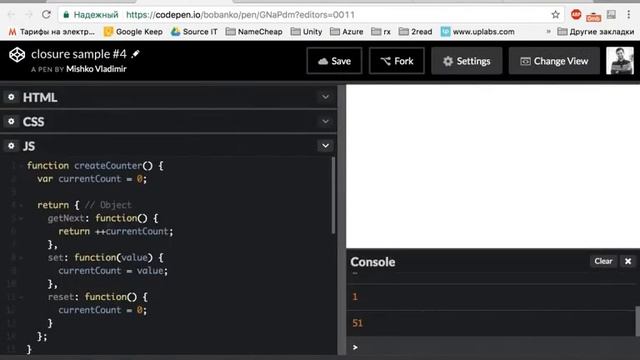Open Google Keep bookmark
The image size is (640, 360).
coord(133,31)
